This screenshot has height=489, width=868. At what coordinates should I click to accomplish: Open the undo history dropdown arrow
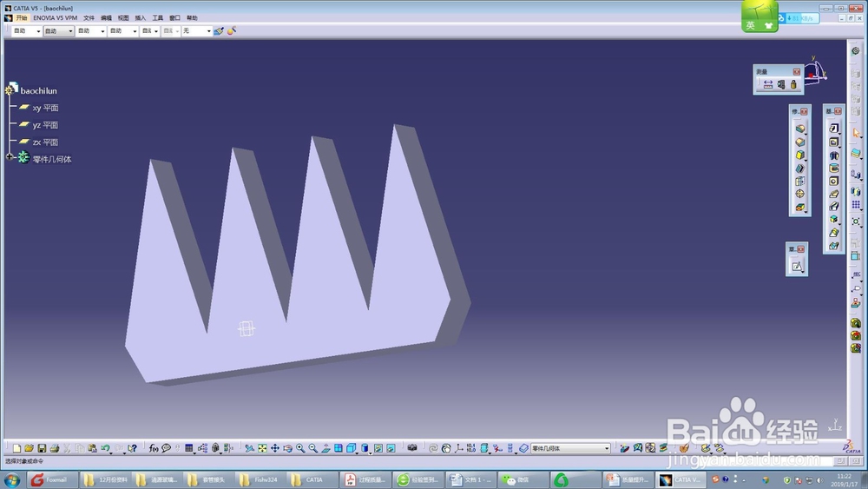point(111,452)
